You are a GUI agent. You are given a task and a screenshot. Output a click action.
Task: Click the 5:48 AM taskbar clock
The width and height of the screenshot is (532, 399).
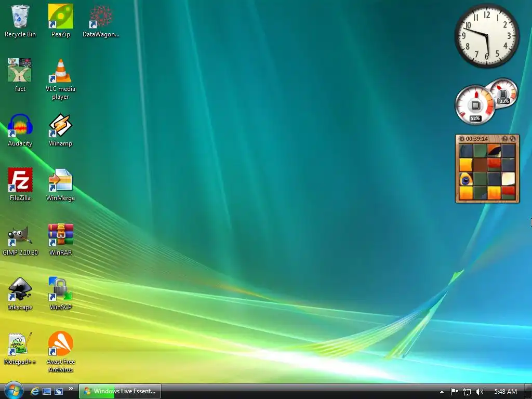coord(506,392)
